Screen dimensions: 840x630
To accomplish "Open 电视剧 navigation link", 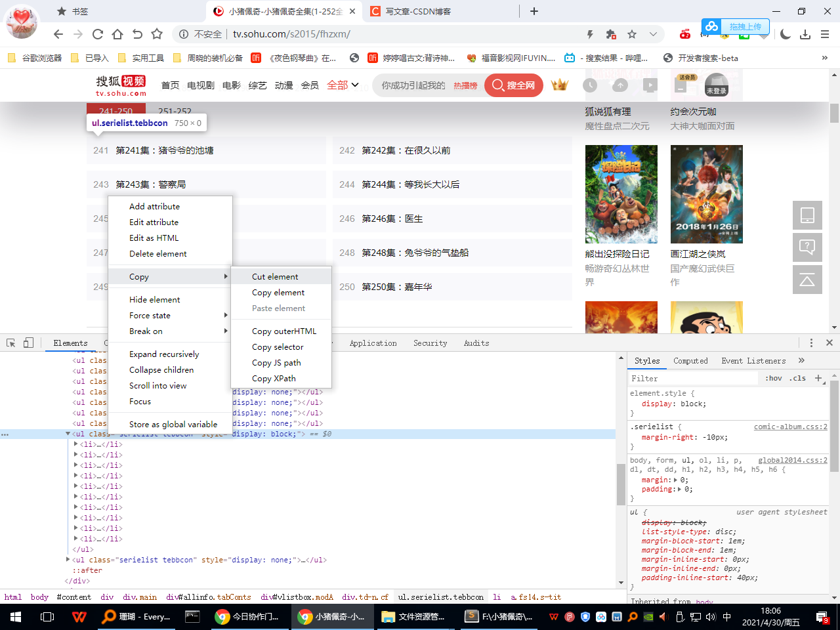I will [x=201, y=85].
